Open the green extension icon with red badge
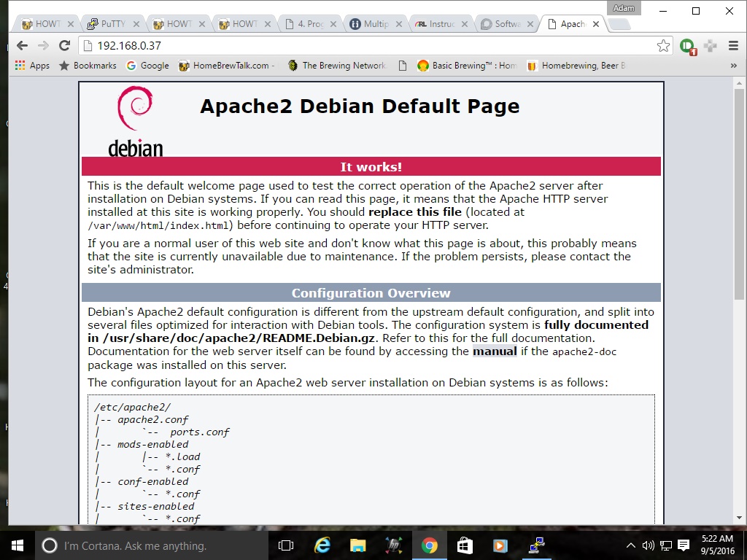The height and width of the screenshot is (560, 747). point(688,46)
